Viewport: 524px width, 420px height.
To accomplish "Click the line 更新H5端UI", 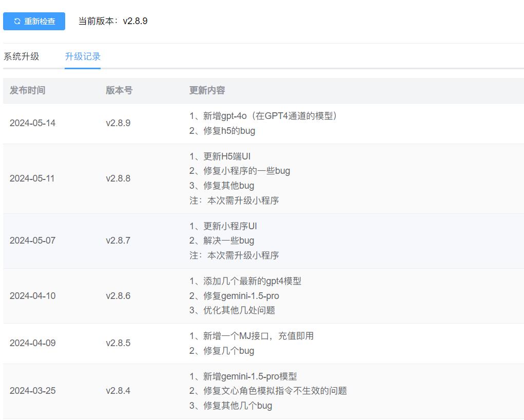I will click(x=220, y=156).
